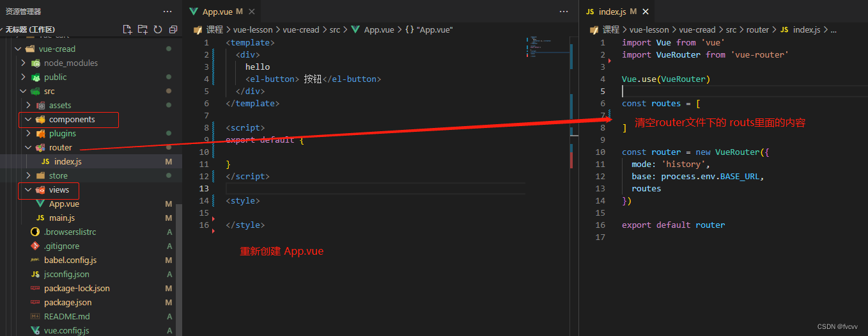Click 'history' string in index.js
This screenshot has width=868, height=336.
pos(685,164)
